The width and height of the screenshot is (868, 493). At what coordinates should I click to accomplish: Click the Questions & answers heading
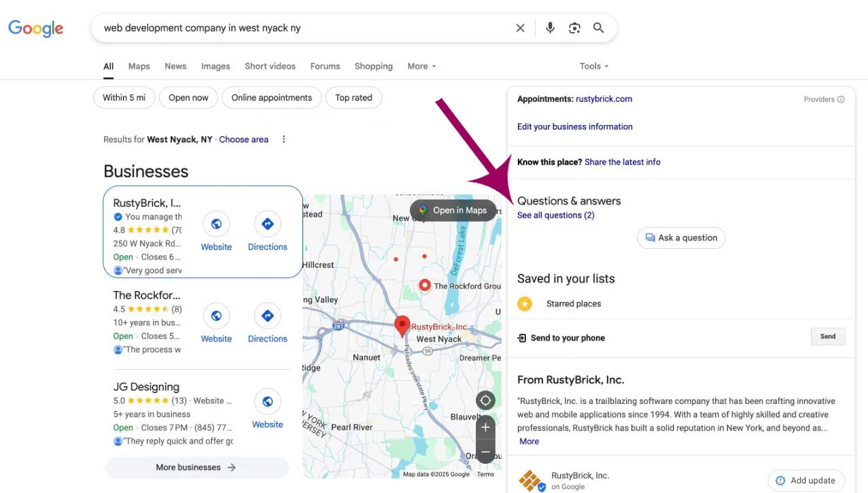tap(569, 201)
